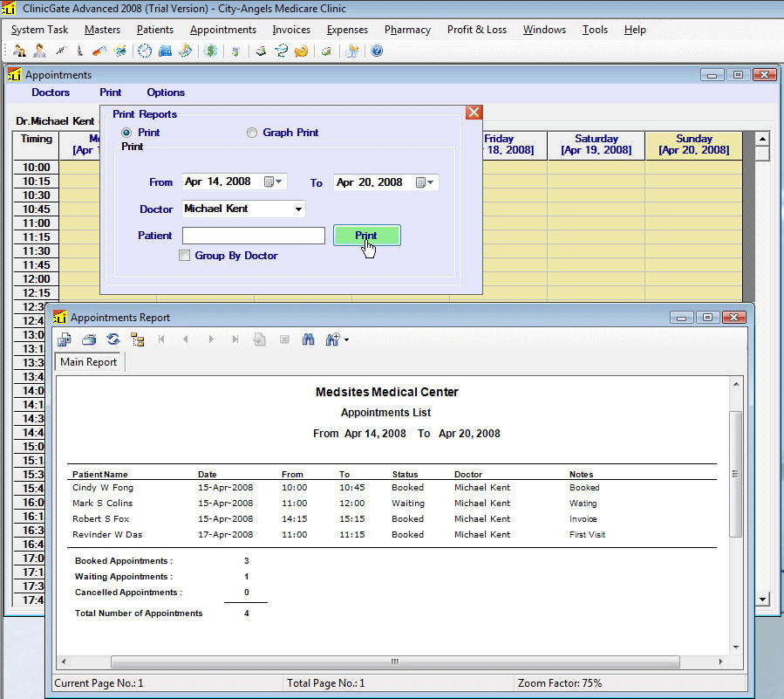The height and width of the screenshot is (699, 784).
Task: Click the red-orange tool icon in main toolbar
Action: (x=99, y=51)
